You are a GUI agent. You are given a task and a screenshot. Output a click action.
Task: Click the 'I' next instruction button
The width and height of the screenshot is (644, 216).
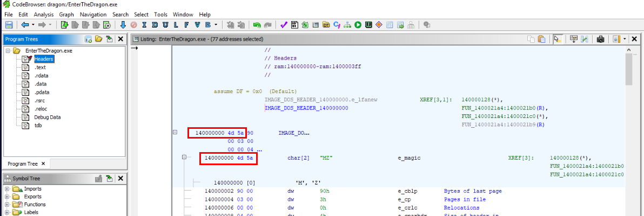click(144, 25)
